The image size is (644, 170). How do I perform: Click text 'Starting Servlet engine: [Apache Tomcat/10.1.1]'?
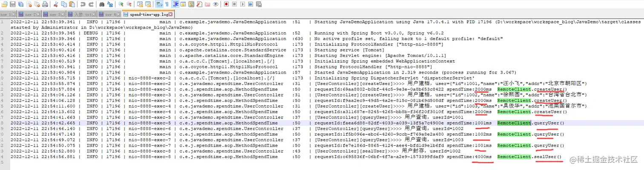pos(380,55)
